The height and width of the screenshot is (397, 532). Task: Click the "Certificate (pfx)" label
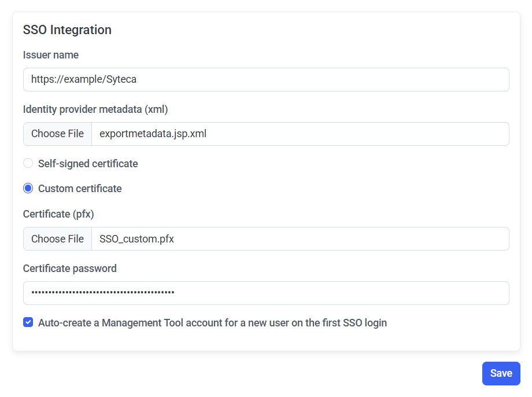58,214
